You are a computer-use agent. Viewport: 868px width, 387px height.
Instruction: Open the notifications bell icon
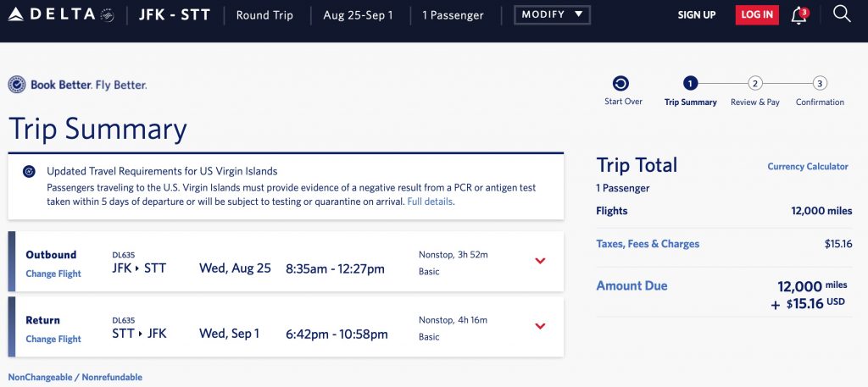point(798,15)
